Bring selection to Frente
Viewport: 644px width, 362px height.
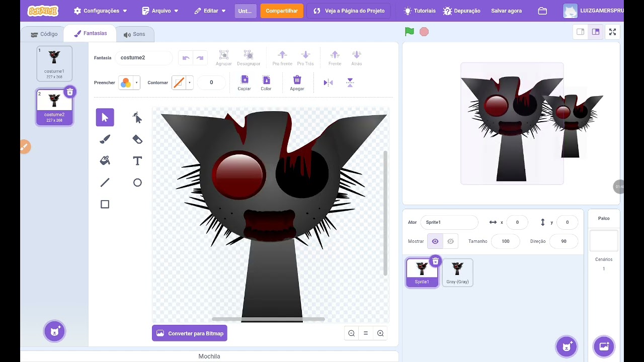pyautogui.click(x=335, y=58)
